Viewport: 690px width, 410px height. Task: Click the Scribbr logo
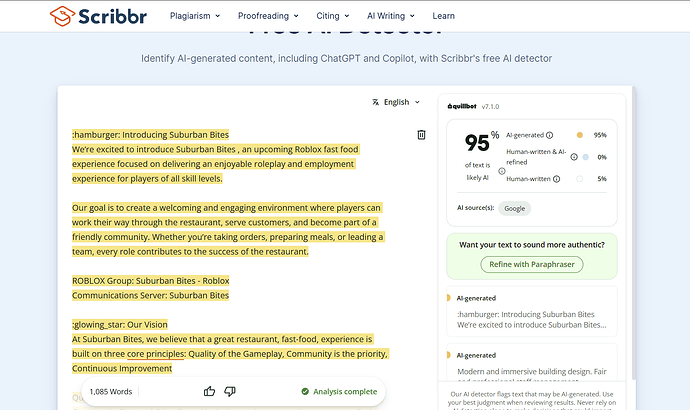point(98,16)
